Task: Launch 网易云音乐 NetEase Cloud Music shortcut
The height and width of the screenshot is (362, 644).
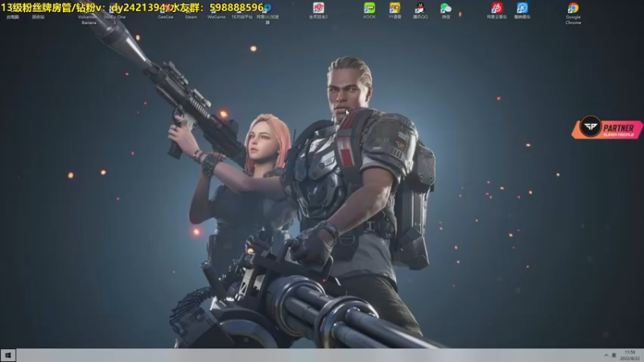Action: (x=497, y=11)
